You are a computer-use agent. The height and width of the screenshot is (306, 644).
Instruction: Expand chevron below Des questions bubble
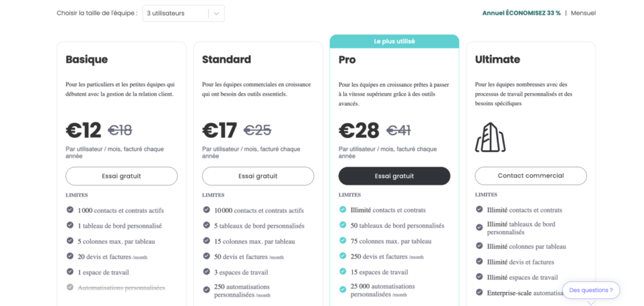click(x=591, y=302)
